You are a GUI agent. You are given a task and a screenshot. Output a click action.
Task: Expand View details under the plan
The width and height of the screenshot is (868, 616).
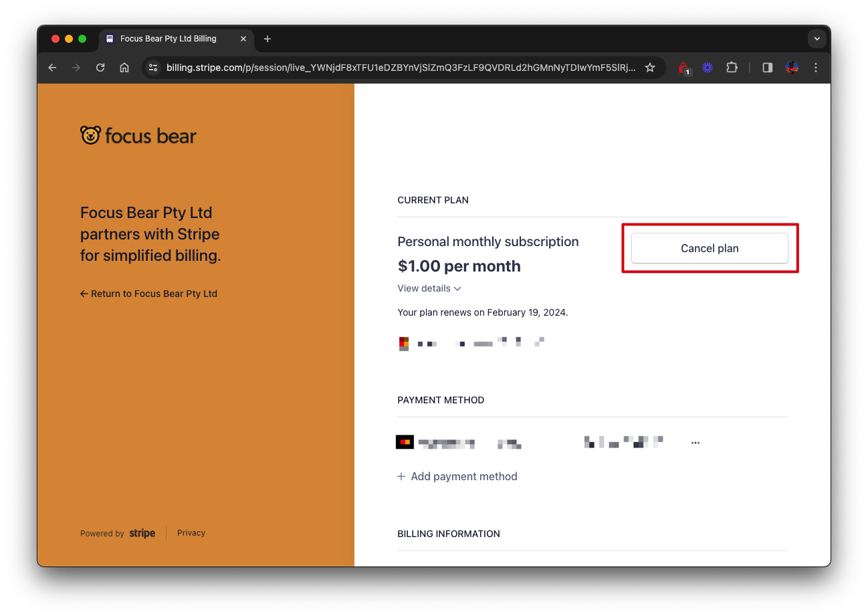point(429,288)
